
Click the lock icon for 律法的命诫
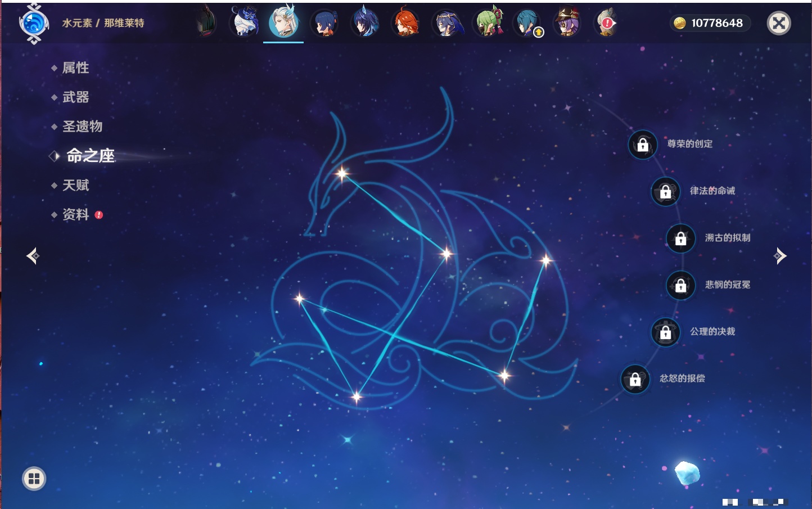[665, 191]
